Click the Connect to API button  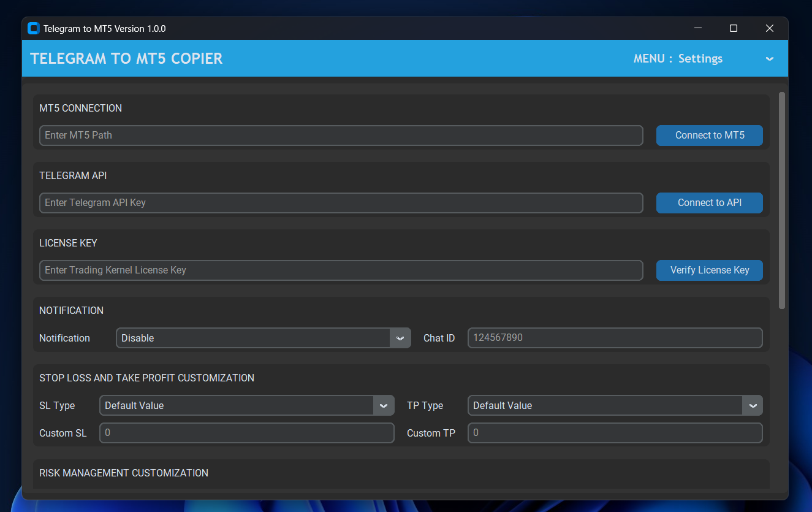pos(710,203)
